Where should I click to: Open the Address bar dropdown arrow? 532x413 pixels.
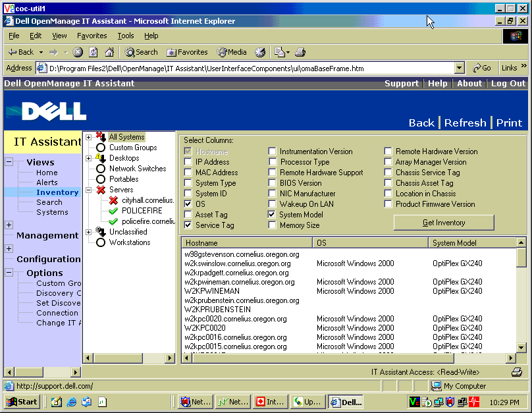tap(460, 68)
